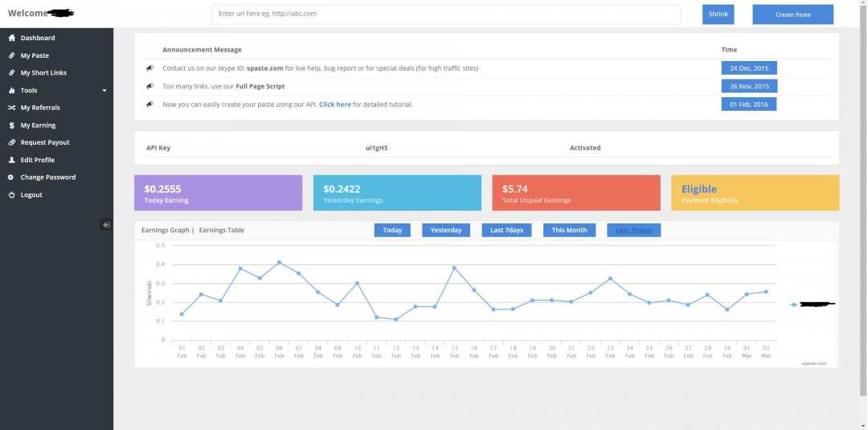868x430 pixels.
Task: Show earnings for Last 7days
Action: [x=506, y=231]
